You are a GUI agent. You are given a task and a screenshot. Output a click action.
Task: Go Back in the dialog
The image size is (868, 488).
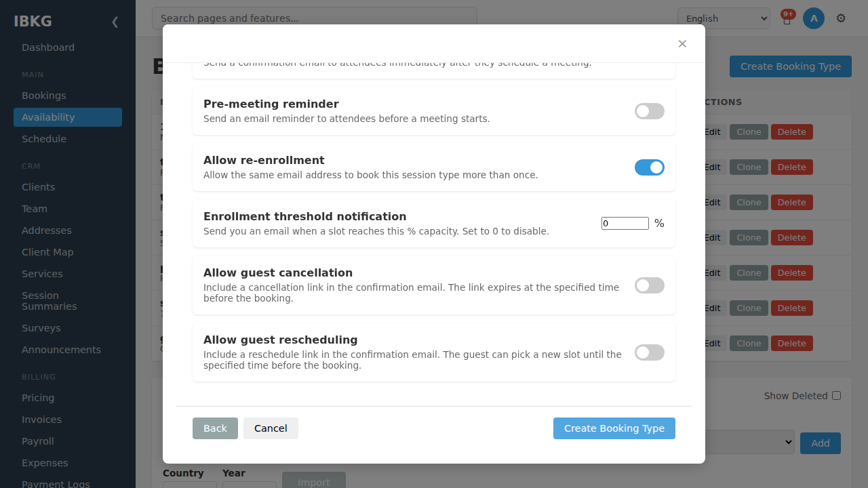pos(215,428)
